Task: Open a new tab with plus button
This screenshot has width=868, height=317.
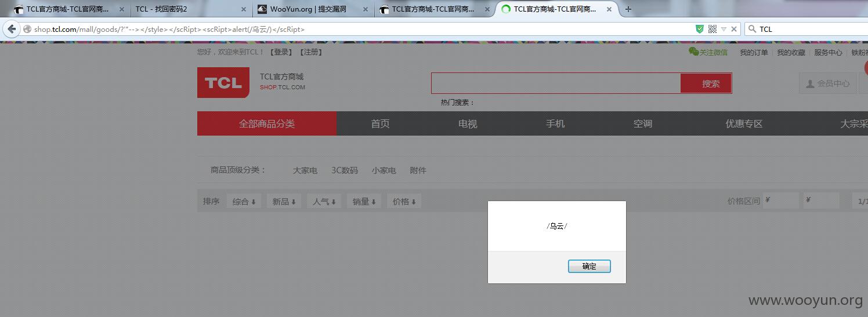Action: [628, 9]
